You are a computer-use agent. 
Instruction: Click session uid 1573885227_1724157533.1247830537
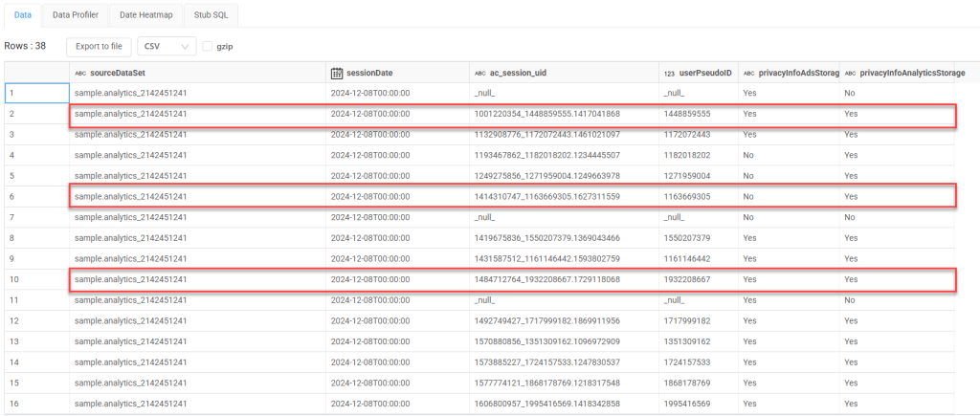pyautogui.click(x=546, y=362)
